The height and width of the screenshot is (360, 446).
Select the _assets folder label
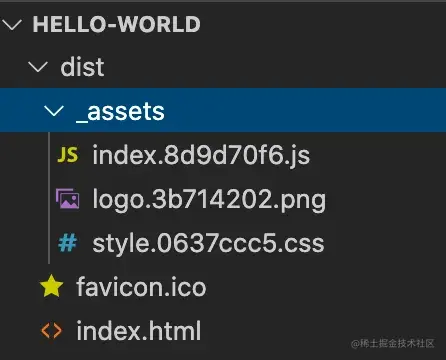click(120, 112)
